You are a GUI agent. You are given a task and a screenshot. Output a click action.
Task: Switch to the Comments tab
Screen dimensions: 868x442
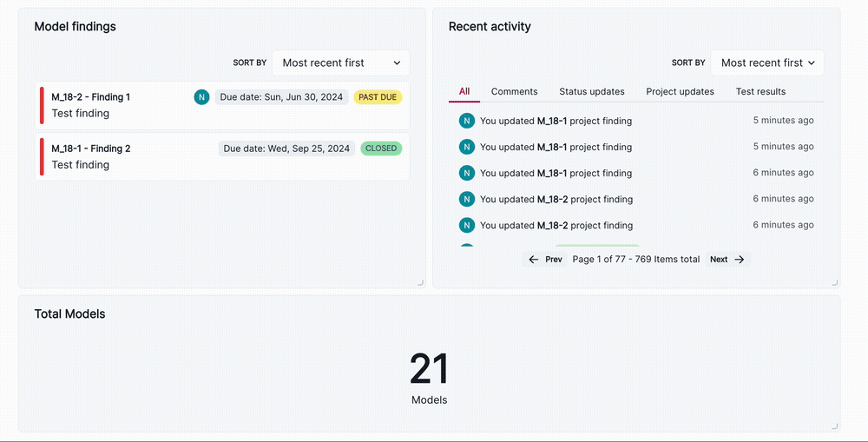click(514, 92)
